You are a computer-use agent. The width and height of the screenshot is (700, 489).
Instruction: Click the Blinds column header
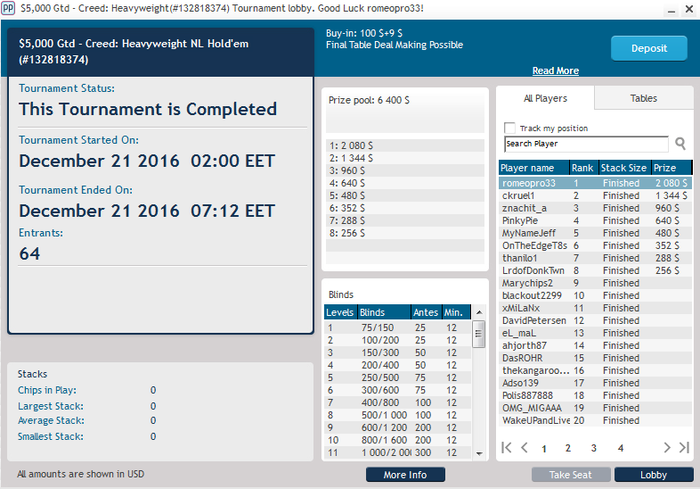click(x=384, y=312)
